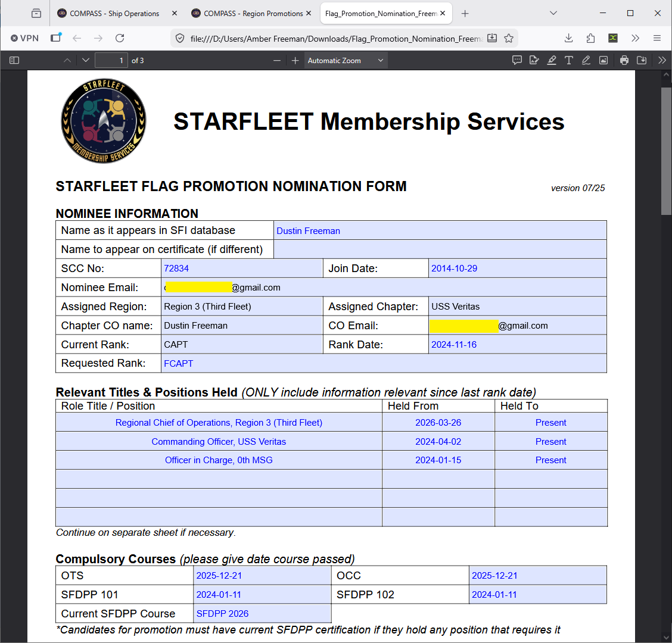Click the tracking protection shield icon
Viewport: 672px width, 643px height.
tap(180, 39)
